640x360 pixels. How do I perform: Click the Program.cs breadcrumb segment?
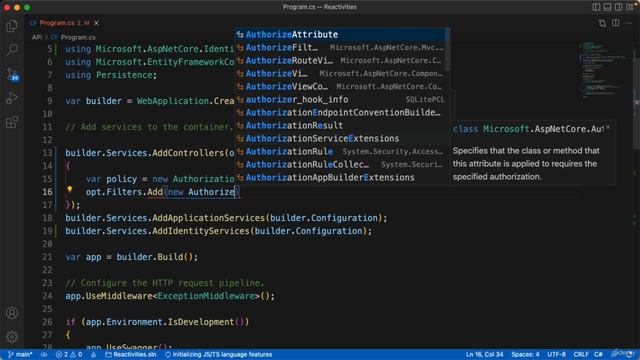[78, 37]
